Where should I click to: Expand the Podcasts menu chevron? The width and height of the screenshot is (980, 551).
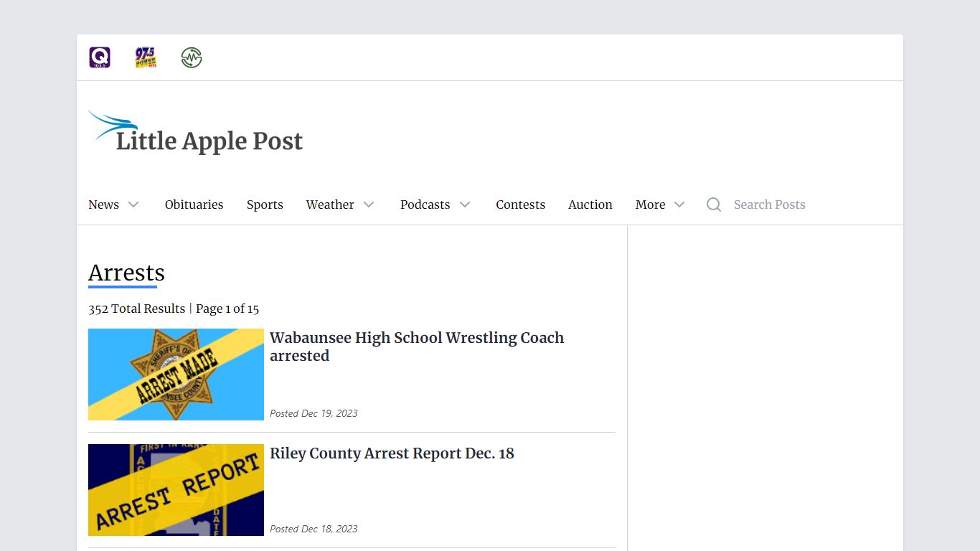pos(465,204)
